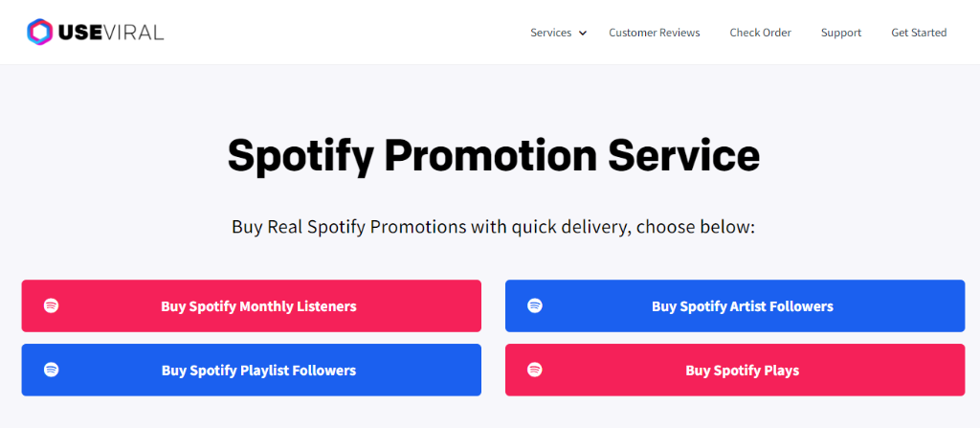Viewport: 980px width, 428px height.
Task: Choose Buy Spotify Plays
Action: point(735,370)
